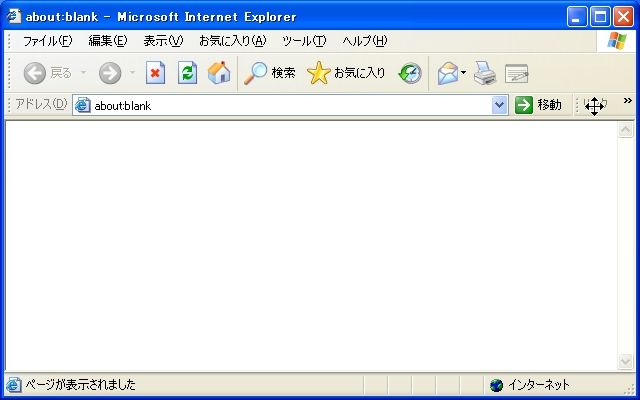Print the page with printer icon
This screenshot has height=400, width=640.
coord(485,73)
